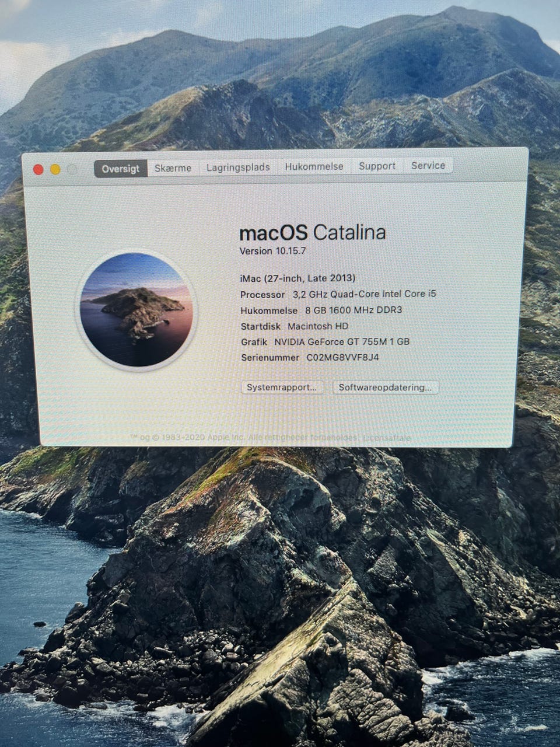
Task: Click the Serienummer label
Action: [x=270, y=357]
